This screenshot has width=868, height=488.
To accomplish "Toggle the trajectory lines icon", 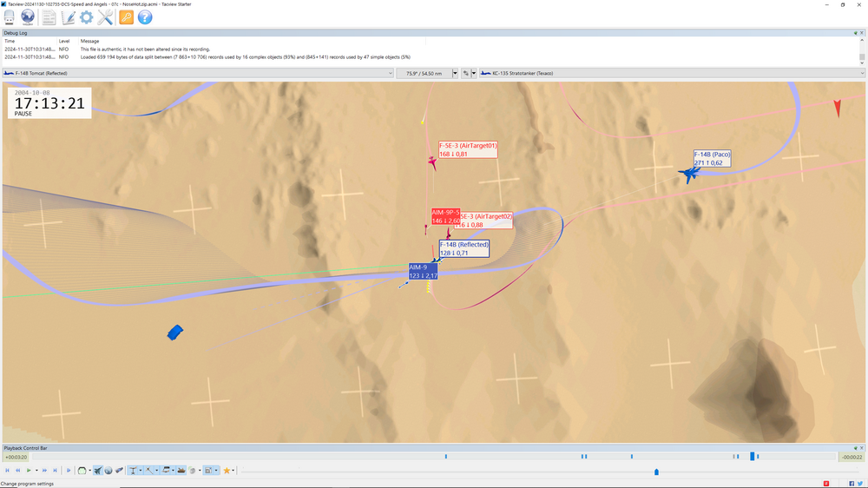I will (149, 471).
